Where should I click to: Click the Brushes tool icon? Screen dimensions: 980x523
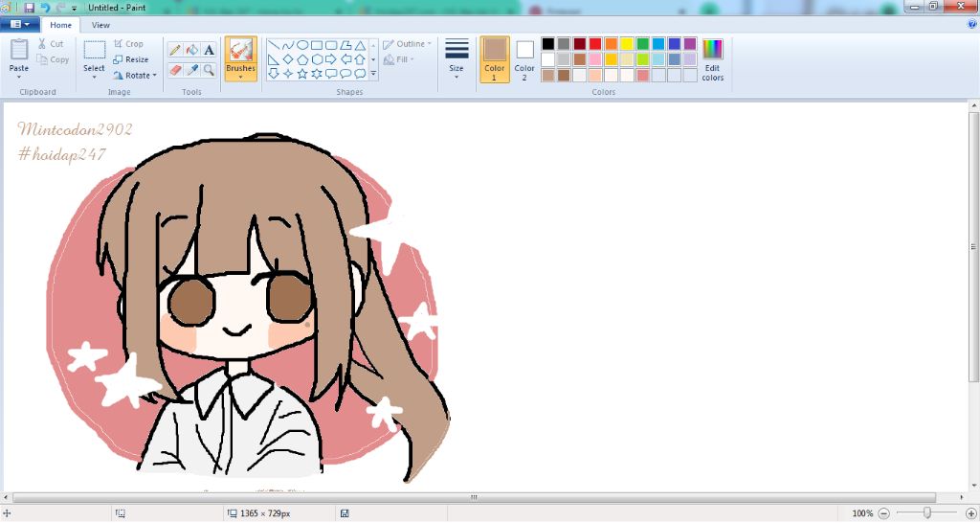pyautogui.click(x=240, y=50)
